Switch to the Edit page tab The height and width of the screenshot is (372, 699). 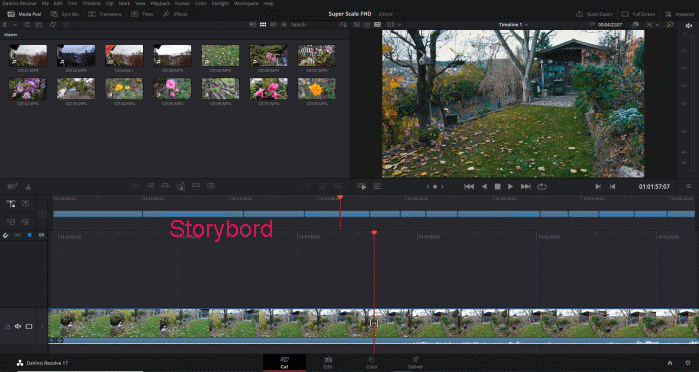[x=328, y=362]
